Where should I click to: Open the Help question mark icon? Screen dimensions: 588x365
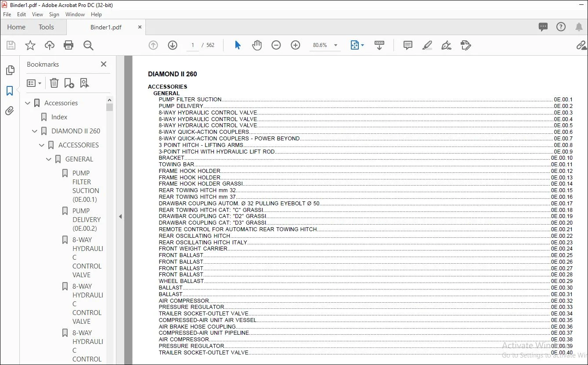(x=561, y=27)
